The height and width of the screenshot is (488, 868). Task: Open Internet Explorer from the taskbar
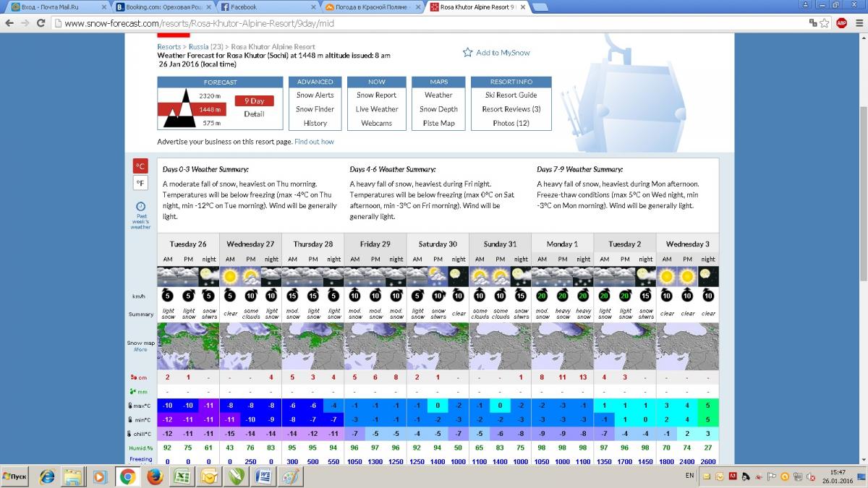47,477
